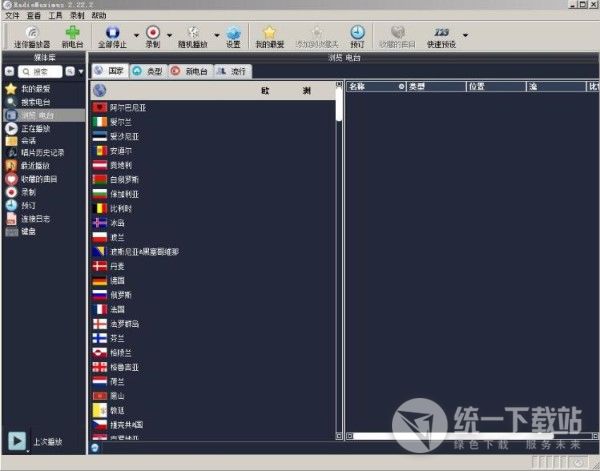Expand the dropdown arrow next to 随机播放
600x471 pixels.
pos(217,35)
